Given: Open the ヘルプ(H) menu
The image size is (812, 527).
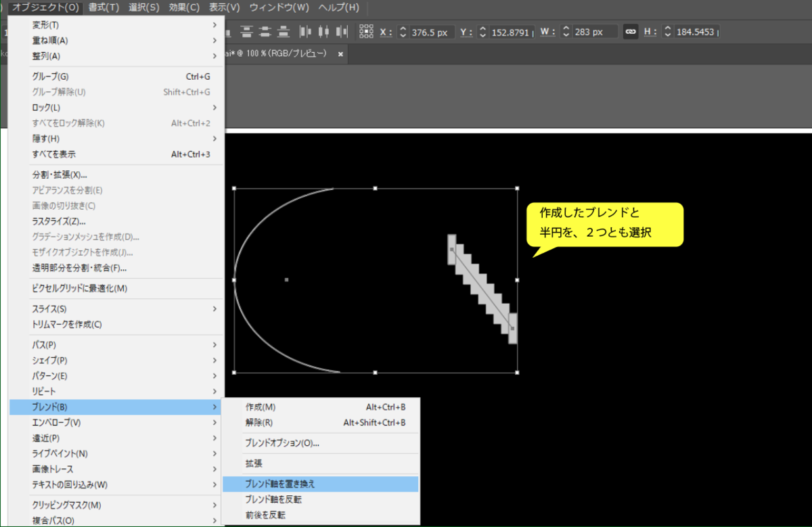Looking at the screenshot, I should (x=338, y=7).
